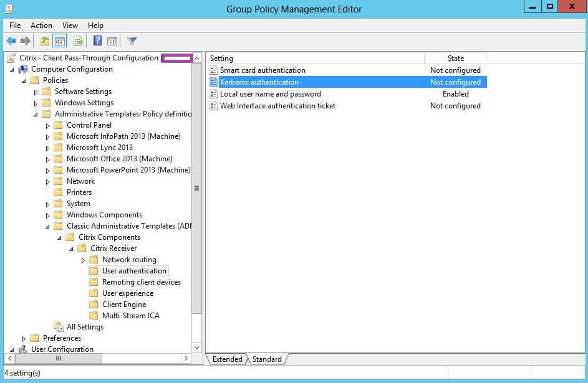Viewport: 588px width, 383px height.
Task: Click the Export List toolbar icon
Action: 79,40
